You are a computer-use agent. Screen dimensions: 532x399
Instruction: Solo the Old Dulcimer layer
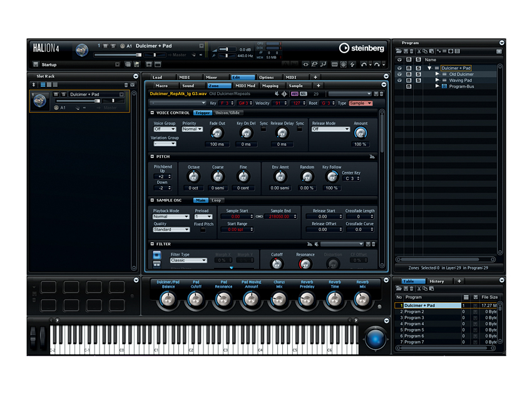tap(418, 74)
